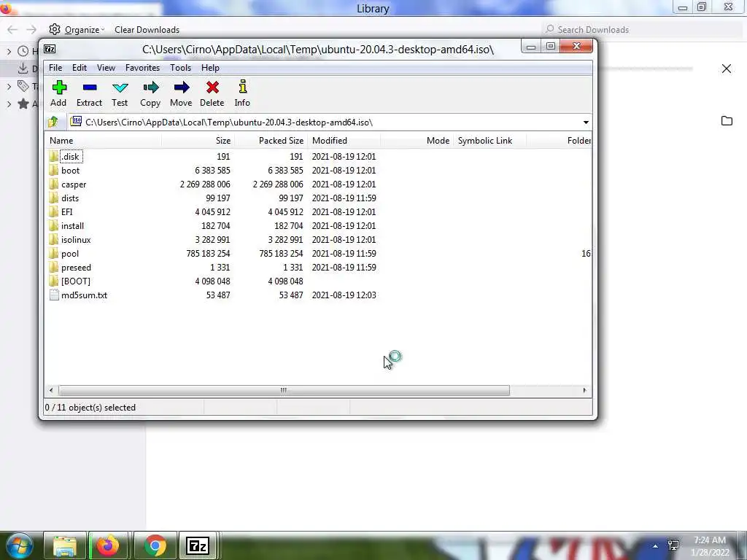Click the ISO icon in the address bar
This screenshot has height=560, width=747.
click(76, 122)
